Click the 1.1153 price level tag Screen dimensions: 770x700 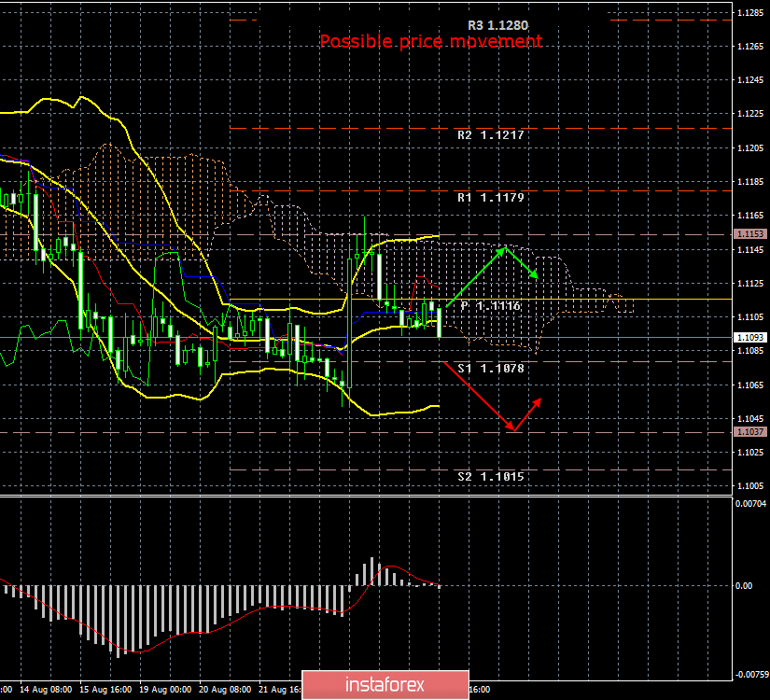coord(749,234)
